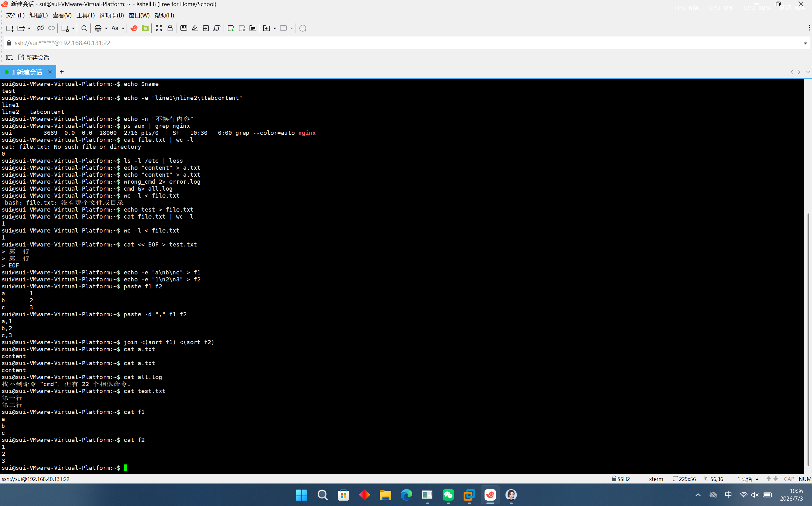Click the Find magnifier icon in toolbar
Screen dimensions: 812x506
(84, 29)
